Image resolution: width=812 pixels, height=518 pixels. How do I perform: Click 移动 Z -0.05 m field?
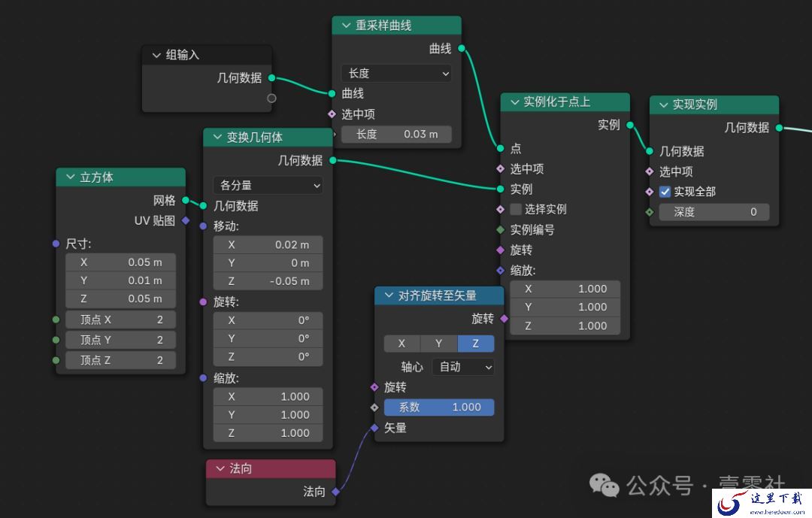(268, 281)
